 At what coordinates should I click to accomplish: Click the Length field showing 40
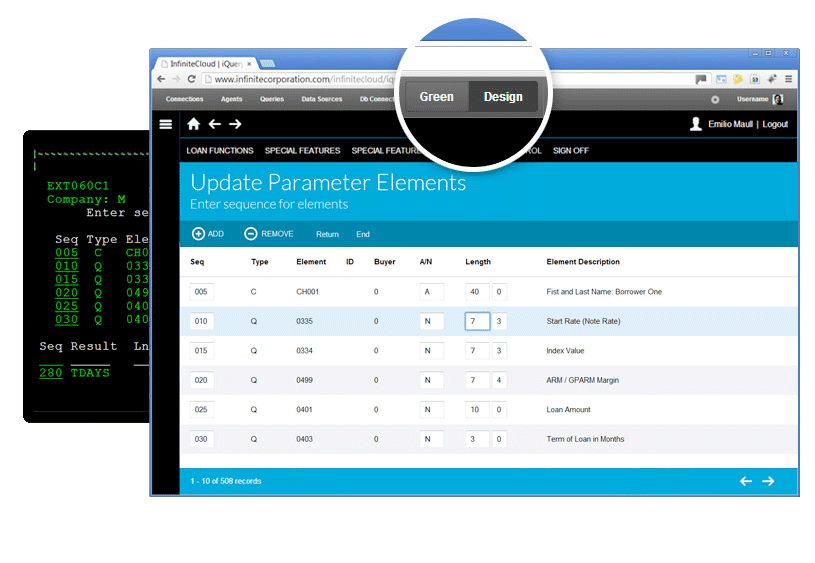point(477,292)
